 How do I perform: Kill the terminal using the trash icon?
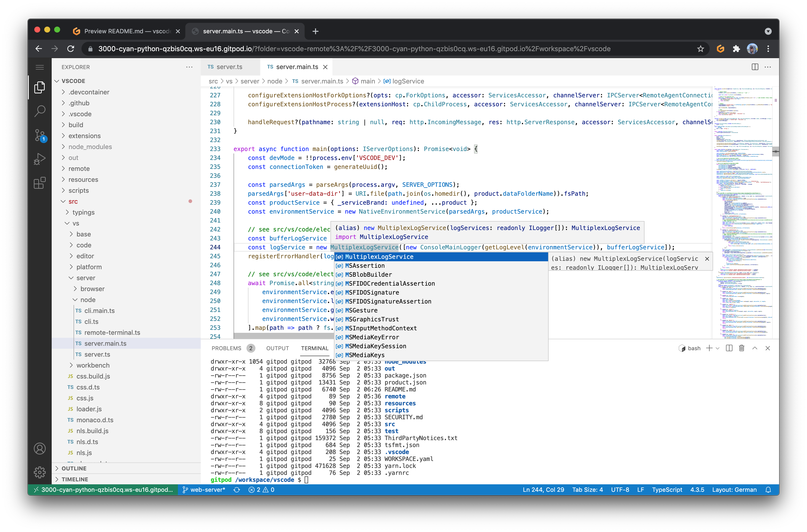(x=741, y=348)
